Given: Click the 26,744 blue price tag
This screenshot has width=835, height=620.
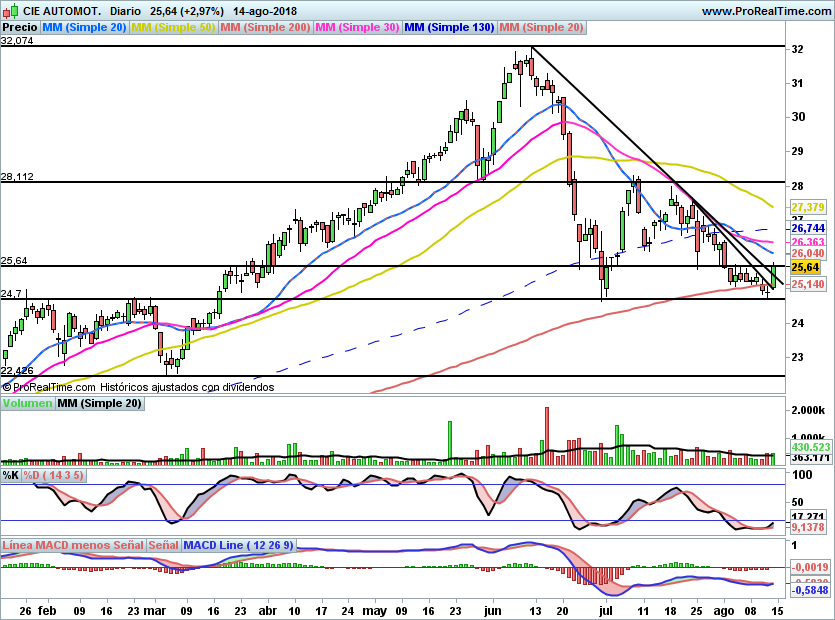Looking at the screenshot, I should click(x=808, y=229).
